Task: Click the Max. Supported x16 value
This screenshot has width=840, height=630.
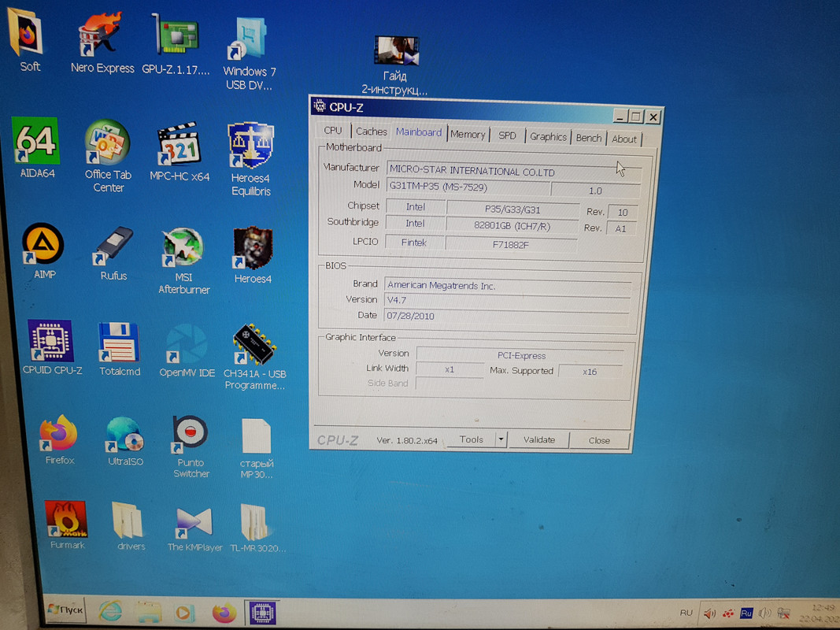Action: pos(590,371)
